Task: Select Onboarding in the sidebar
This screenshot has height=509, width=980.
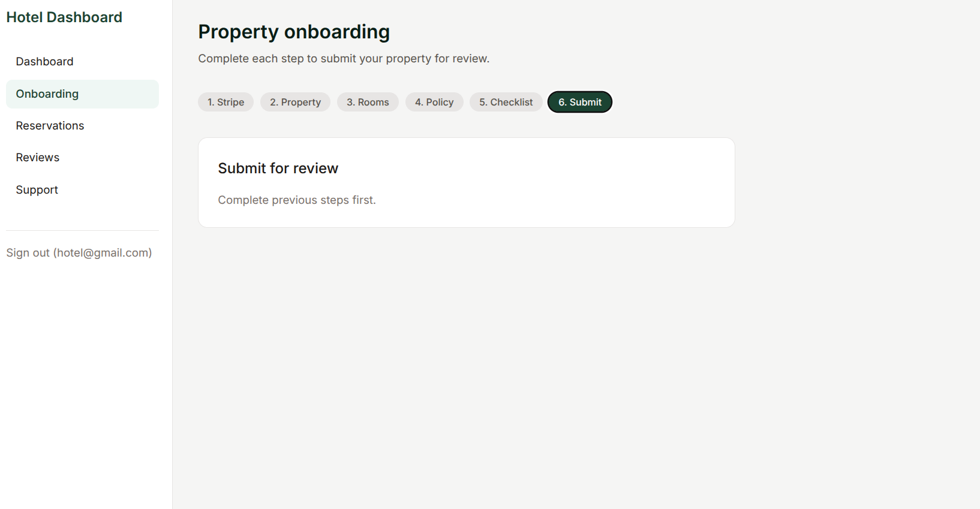Action: click(82, 94)
